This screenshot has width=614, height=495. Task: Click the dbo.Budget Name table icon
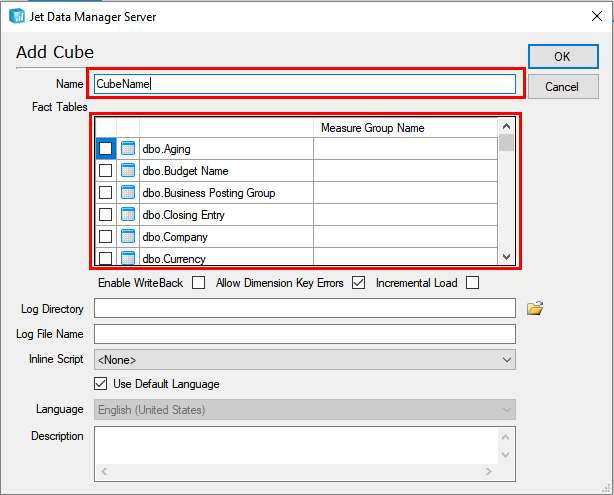coord(128,170)
